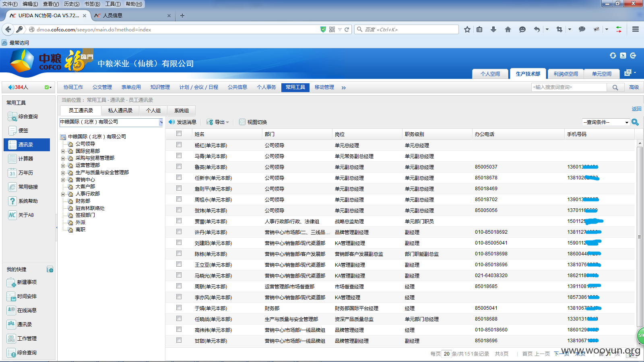The height and width of the screenshot is (362, 644).
Task: Show more navigation items with the » chevron
Action: point(344,88)
